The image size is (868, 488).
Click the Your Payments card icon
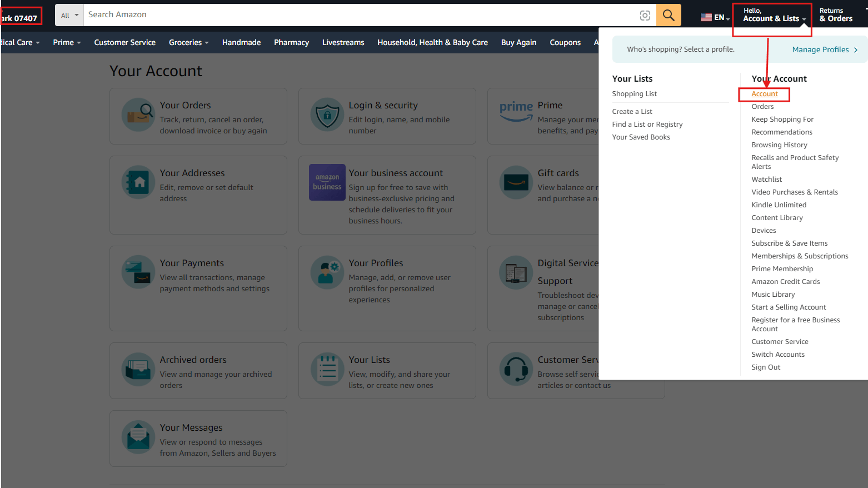[x=138, y=272]
